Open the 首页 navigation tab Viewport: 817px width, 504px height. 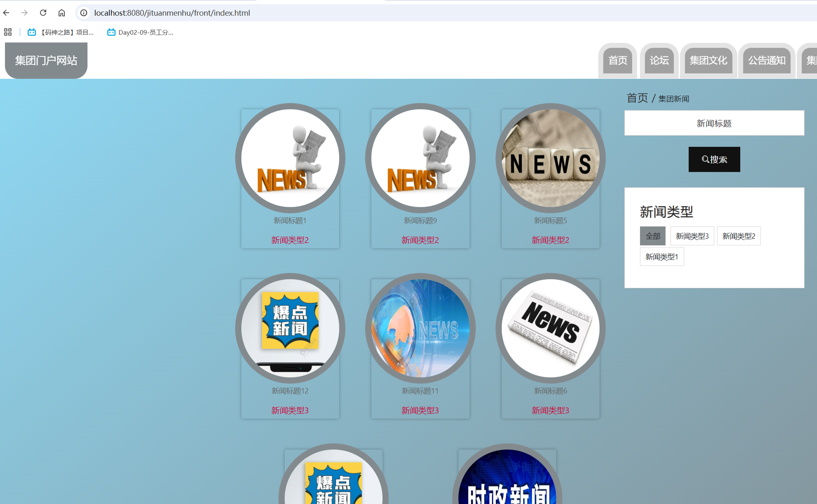click(x=618, y=60)
